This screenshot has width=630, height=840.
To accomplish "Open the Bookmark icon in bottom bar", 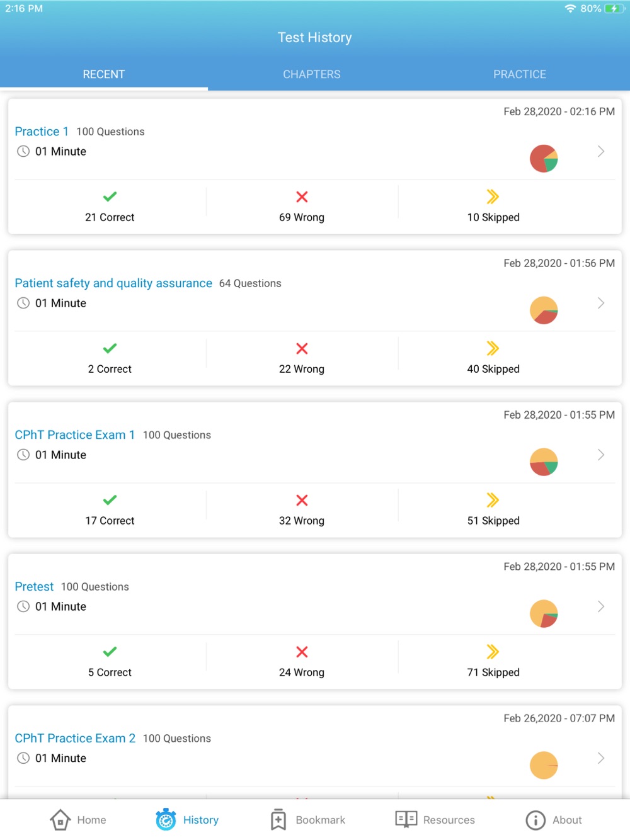I will [x=278, y=820].
